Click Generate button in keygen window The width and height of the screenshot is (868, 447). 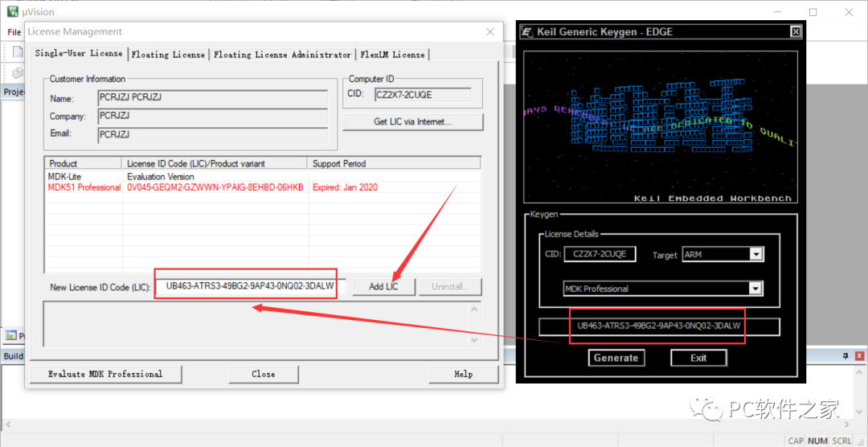(616, 358)
